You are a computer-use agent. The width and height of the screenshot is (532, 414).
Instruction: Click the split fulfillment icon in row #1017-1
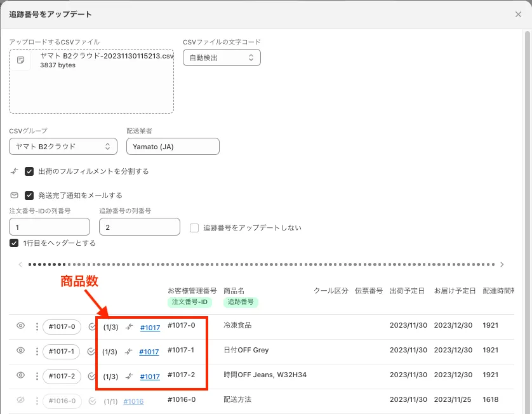[x=129, y=352]
